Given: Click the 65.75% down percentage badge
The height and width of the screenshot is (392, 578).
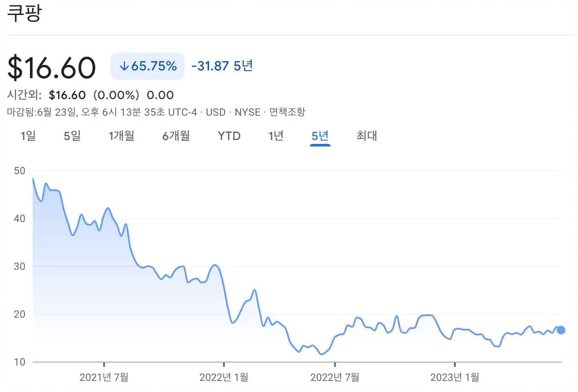Looking at the screenshot, I should tap(147, 66).
